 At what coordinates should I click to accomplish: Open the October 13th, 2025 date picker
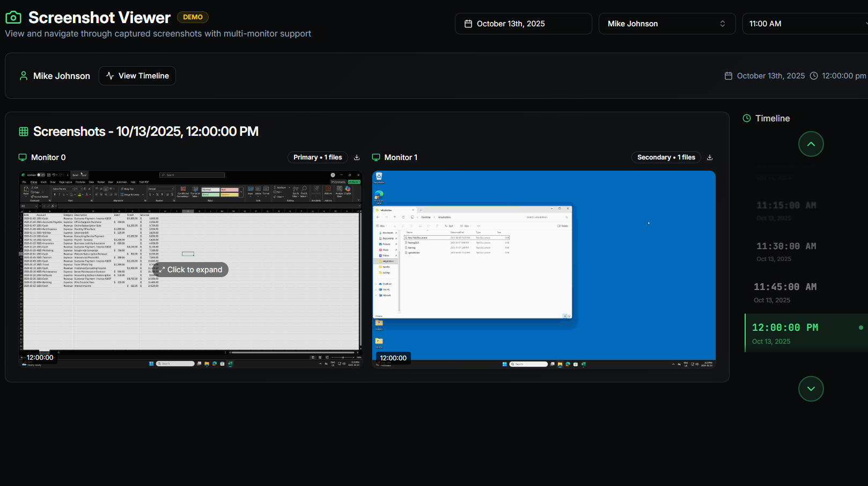coord(523,23)
